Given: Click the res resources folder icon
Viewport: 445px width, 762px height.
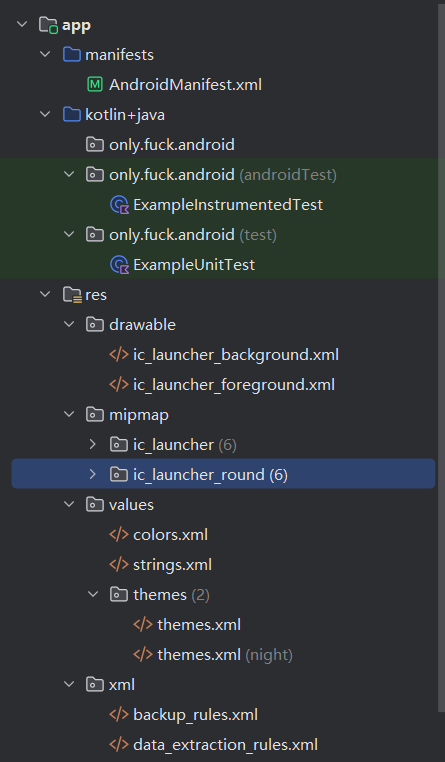Looking at the screenshot, I should point(72,294).
